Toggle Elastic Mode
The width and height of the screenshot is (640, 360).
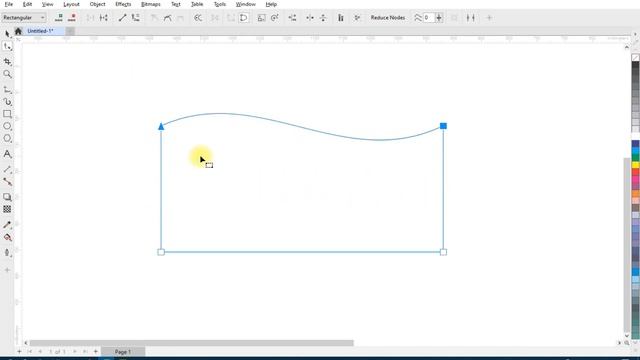pyautogui.click(x=340, y=18)
